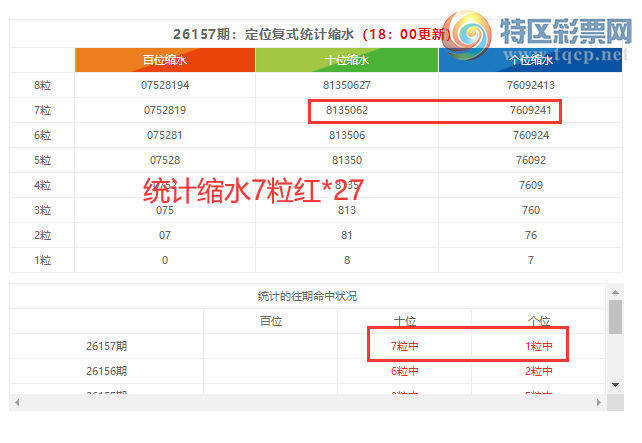The height and width of the screenshot is (443, 642).
Task: Click the 特区彩票网 site title text
Action: click(566, 31)
